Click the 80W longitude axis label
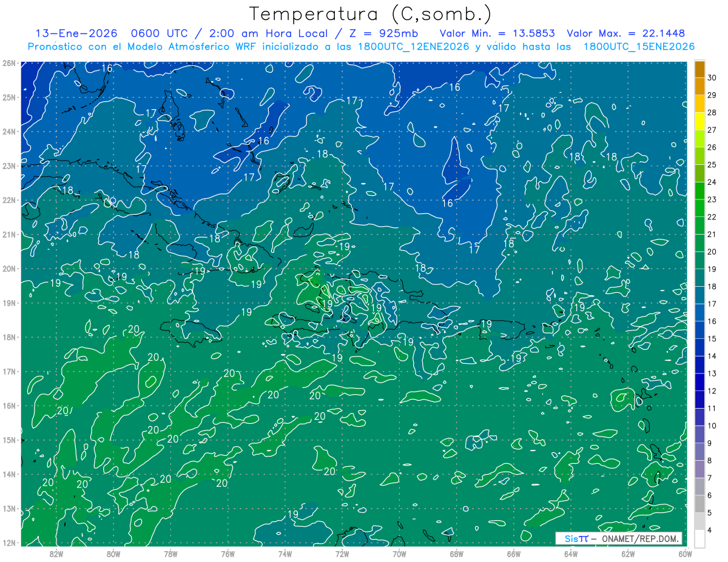728x562 pixels. click(x=113, y=554)
